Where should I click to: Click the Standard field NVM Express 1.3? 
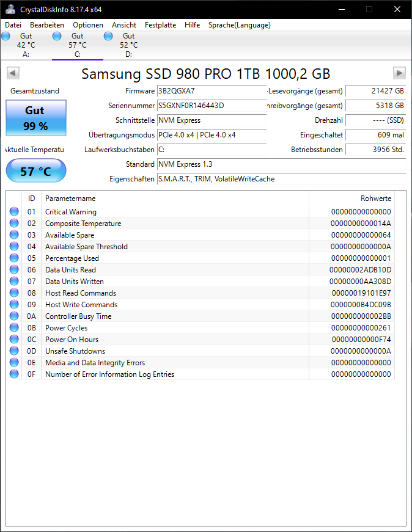click(x=282, y=164)
